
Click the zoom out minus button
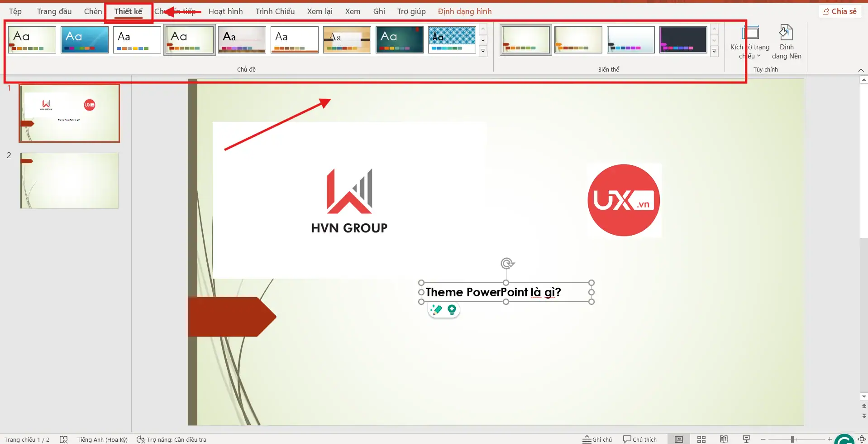[763, 439]
